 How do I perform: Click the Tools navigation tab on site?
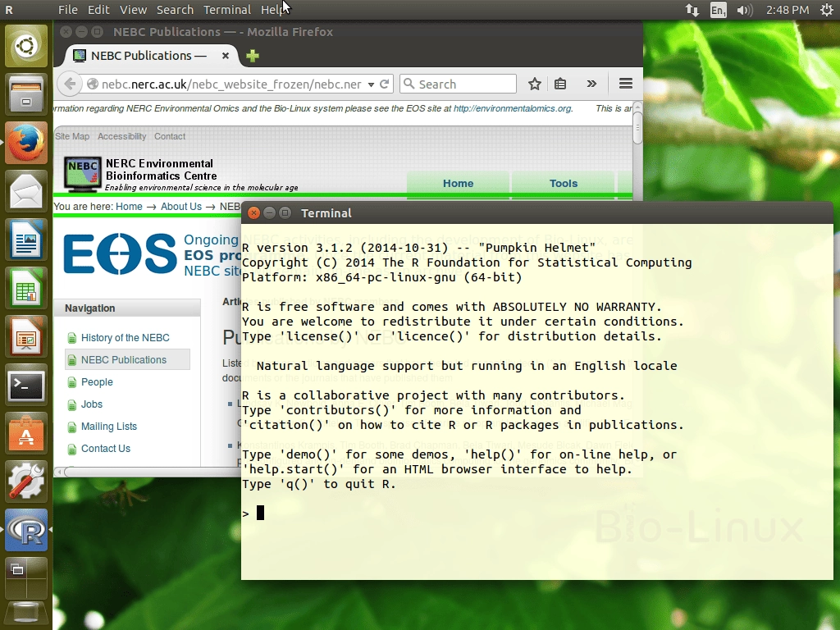point(563,183)
